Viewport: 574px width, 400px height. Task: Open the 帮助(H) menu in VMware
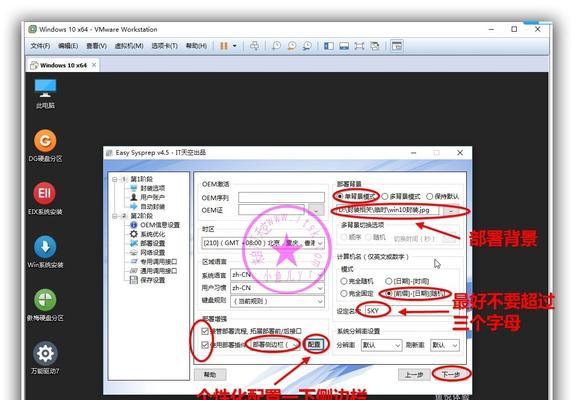[196, 46]
